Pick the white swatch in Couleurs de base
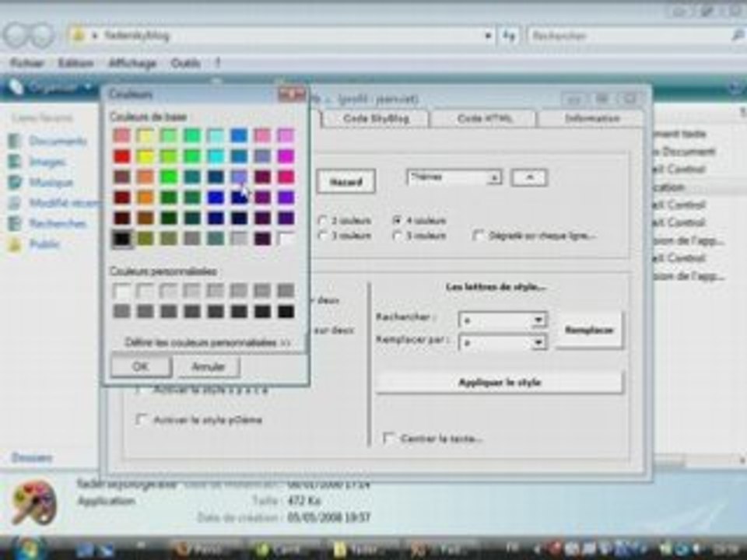 click(286, 239)
